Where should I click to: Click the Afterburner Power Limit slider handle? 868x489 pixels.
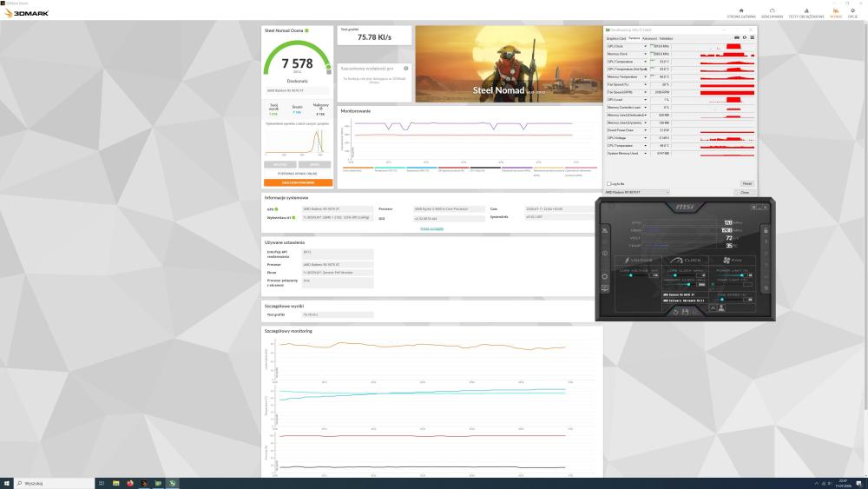pyautogui.click(x=742, y=275)
